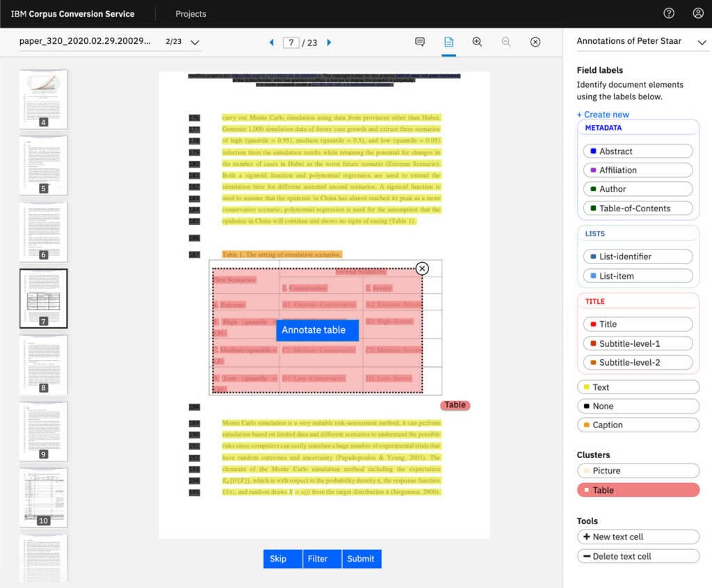Click the minus icon on Delete text cell
This screenshot has height=588, width=712.
tap(586, 556)
